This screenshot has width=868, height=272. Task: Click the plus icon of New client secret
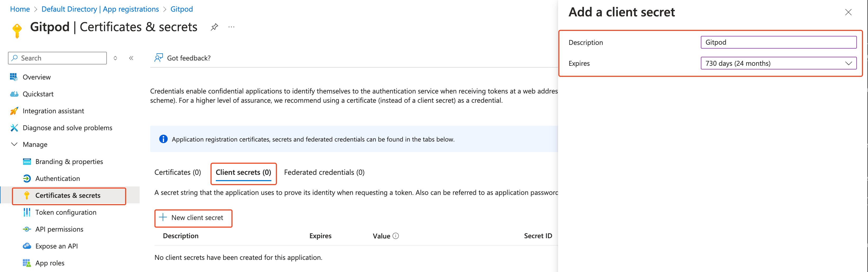(163, 217)
